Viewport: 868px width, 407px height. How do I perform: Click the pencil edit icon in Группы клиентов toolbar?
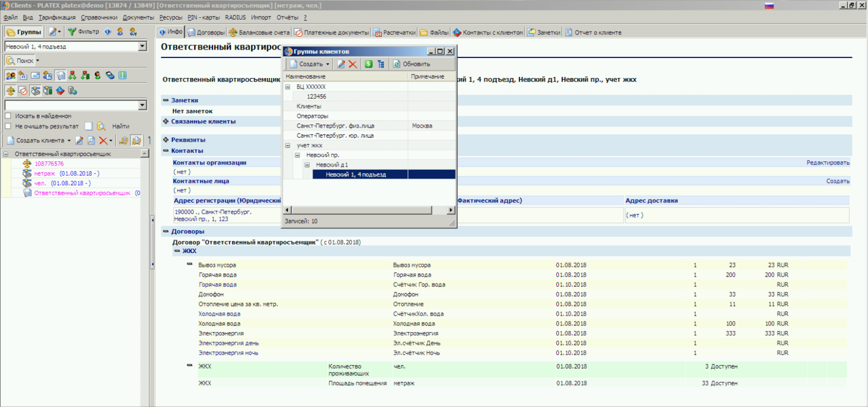(341, 64)
